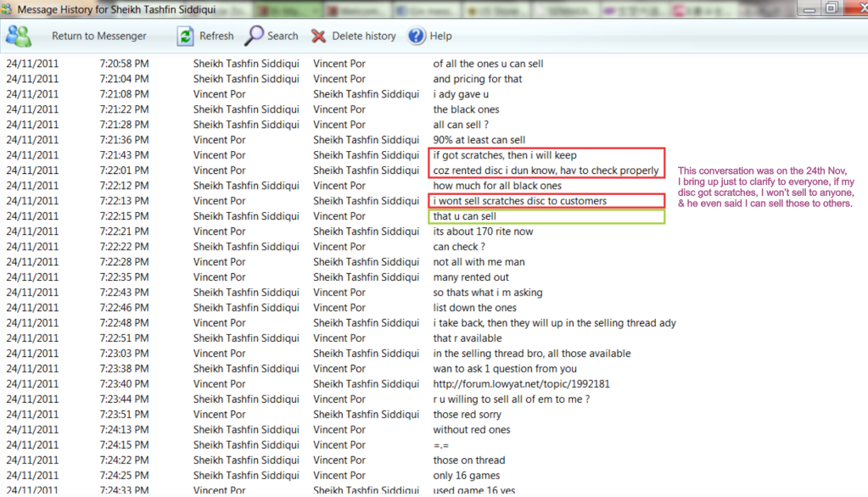Restore down the Message History window
The width and height of the screenshot is (868, 497).
pos(831,8)
